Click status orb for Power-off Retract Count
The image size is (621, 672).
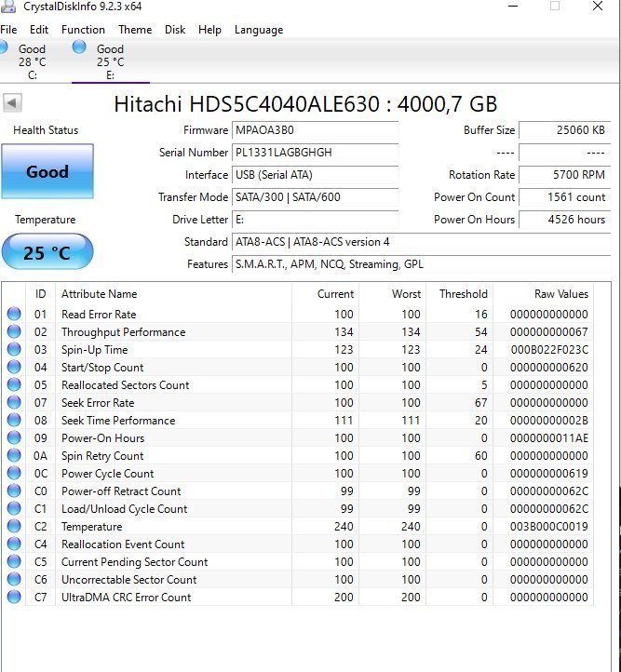coord(14,491)
